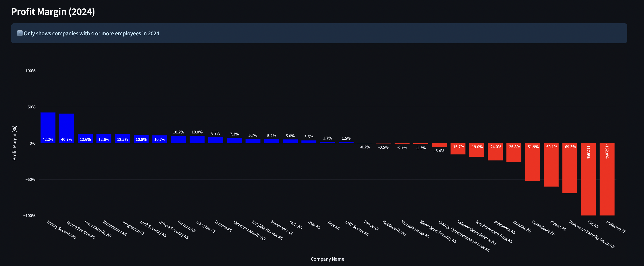Click the '-5.4%' value label
Viewport: 644px width, 266px height.
click(439, 151)
